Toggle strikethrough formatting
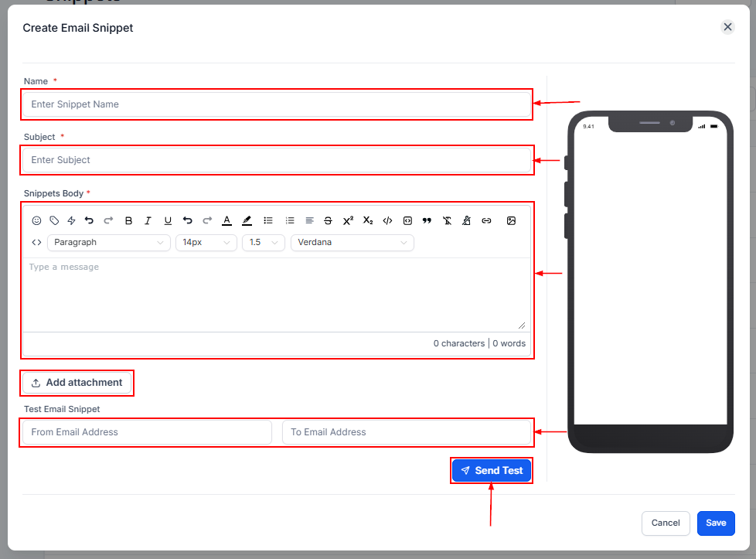756x559 pixels. tap(329, 220)
